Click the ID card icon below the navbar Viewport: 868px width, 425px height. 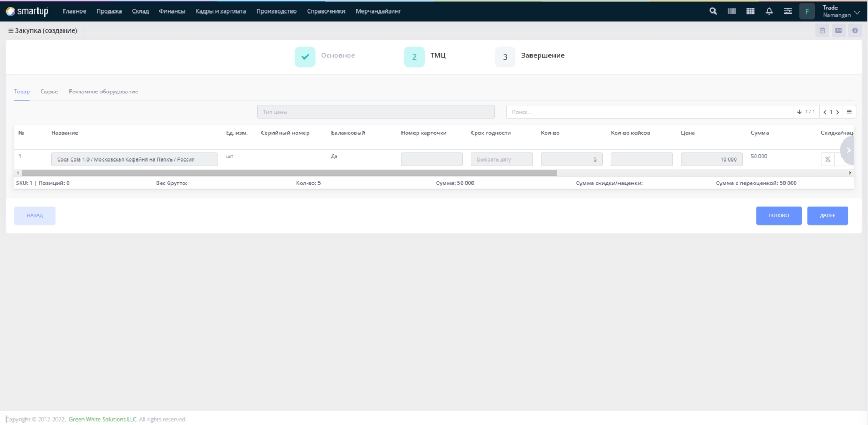pos(839,30)
